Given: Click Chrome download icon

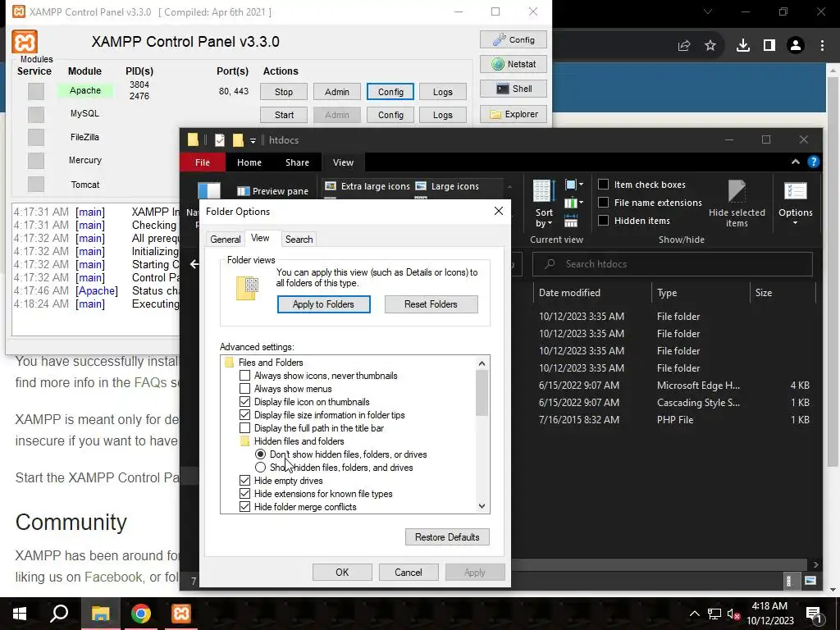Looking at the screenshot, I should click(742, 46).
